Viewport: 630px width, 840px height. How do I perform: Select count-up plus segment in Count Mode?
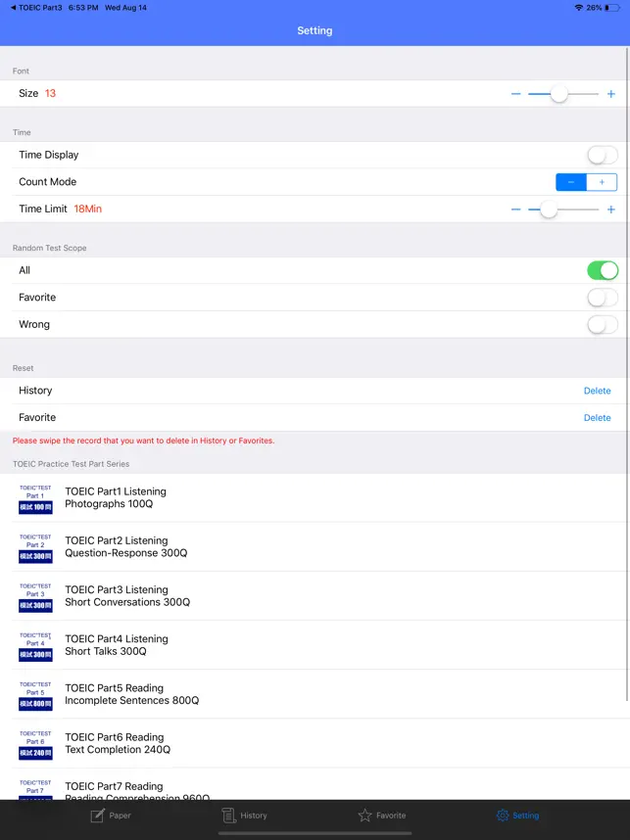click(x=602, y=182)
